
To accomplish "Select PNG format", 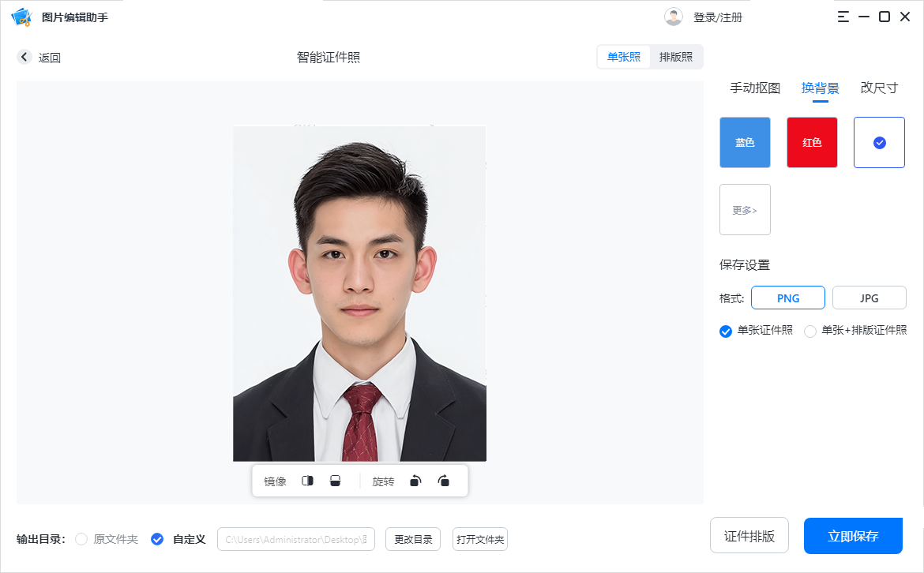I will tap(788, 298).
